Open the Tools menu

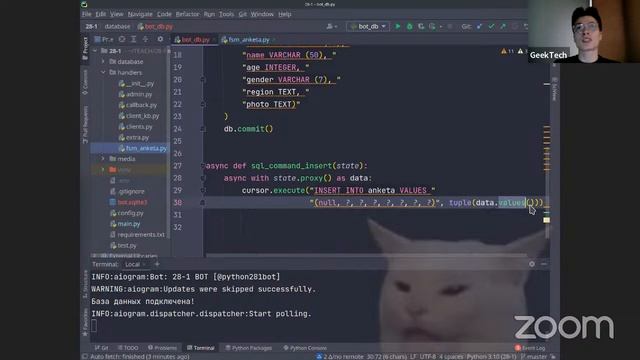[226, 14]
